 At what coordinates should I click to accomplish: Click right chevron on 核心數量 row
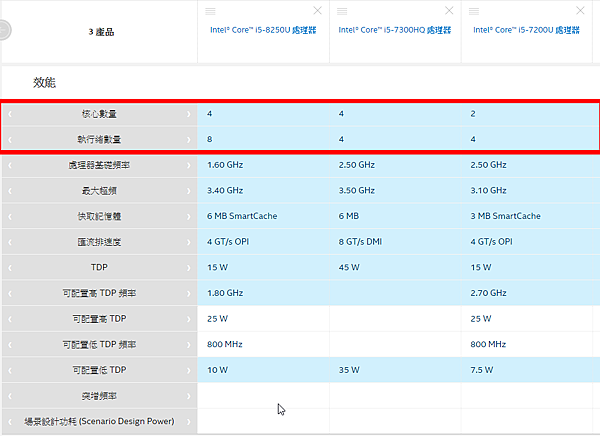[189, 114]
